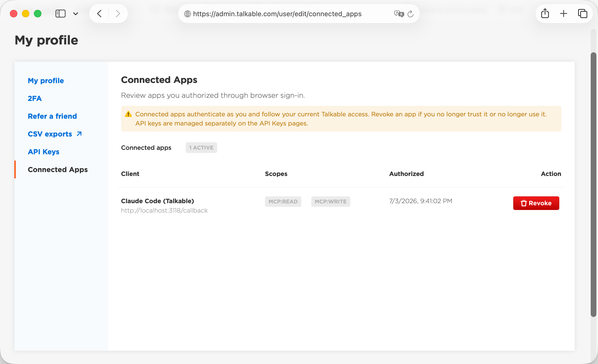Minimize the window with yellow button
The height and width of the screenshot is (364, 598).
tap(26, 14)
